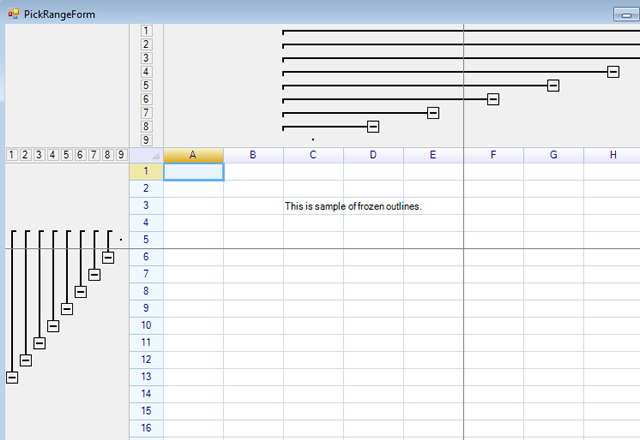Select row 11 header
The height and width of the screenshot is (440, 640).
click(x=147, y=343)
